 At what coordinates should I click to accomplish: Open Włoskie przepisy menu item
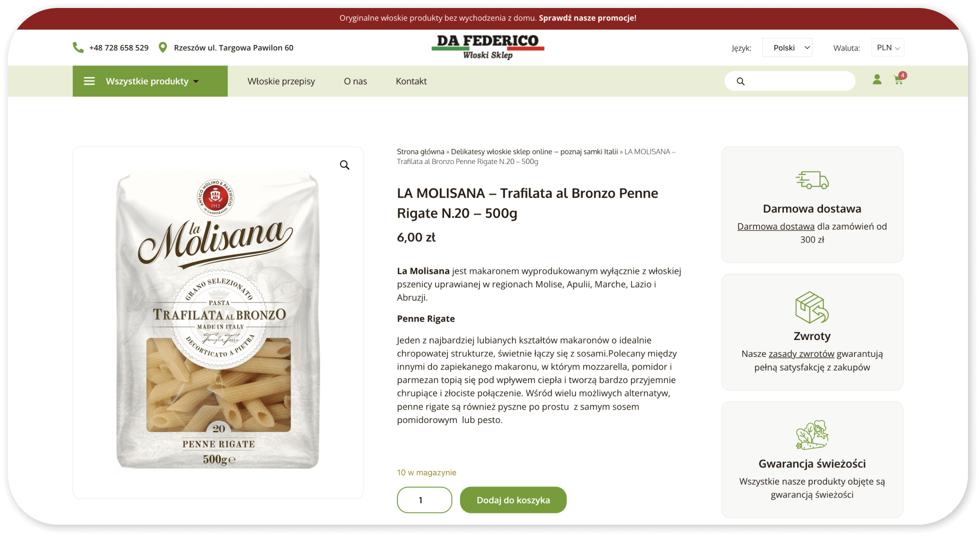coord(281,81)
